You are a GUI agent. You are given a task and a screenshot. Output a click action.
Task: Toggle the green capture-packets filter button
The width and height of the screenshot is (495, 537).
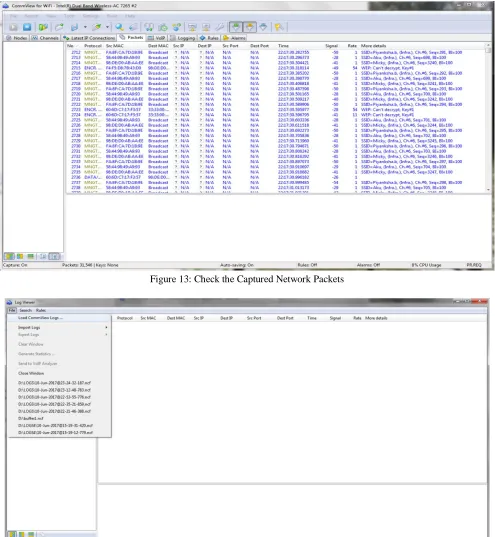[x=236, y=27]
